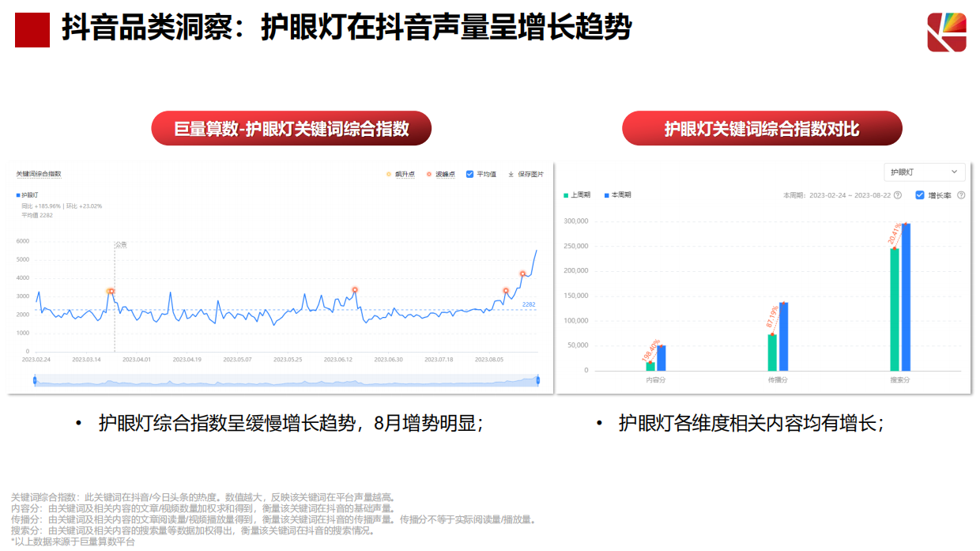Open the help icon next to 增长率
Viewport: 980px width, 551px height.
point(961,194)
